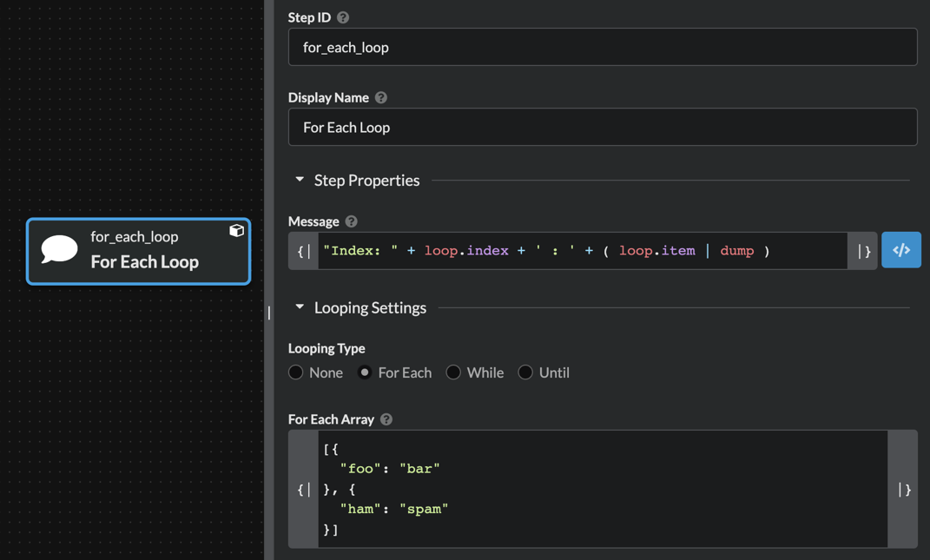Click the right brace handle of For Each Array

pos(903,490)
